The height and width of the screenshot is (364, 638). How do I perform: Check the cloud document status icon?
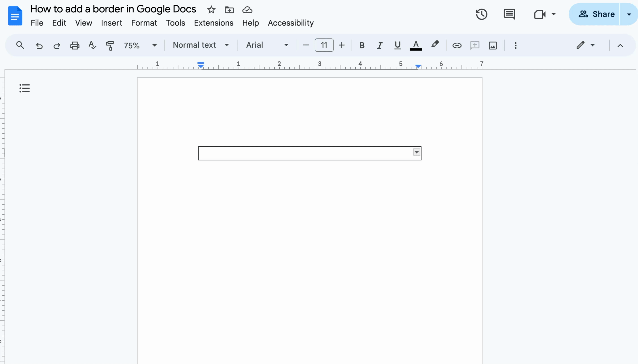coord(247,10)
